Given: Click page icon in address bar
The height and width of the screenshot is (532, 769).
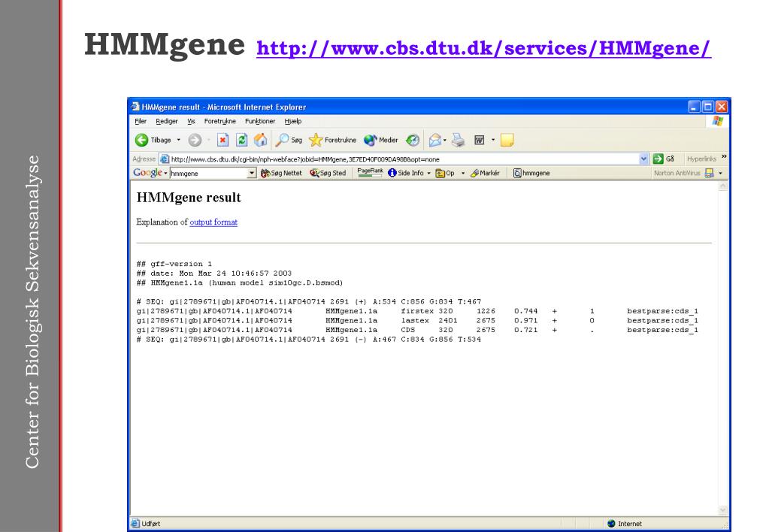Looking at the screenshot, I should [x=165, y=159].
